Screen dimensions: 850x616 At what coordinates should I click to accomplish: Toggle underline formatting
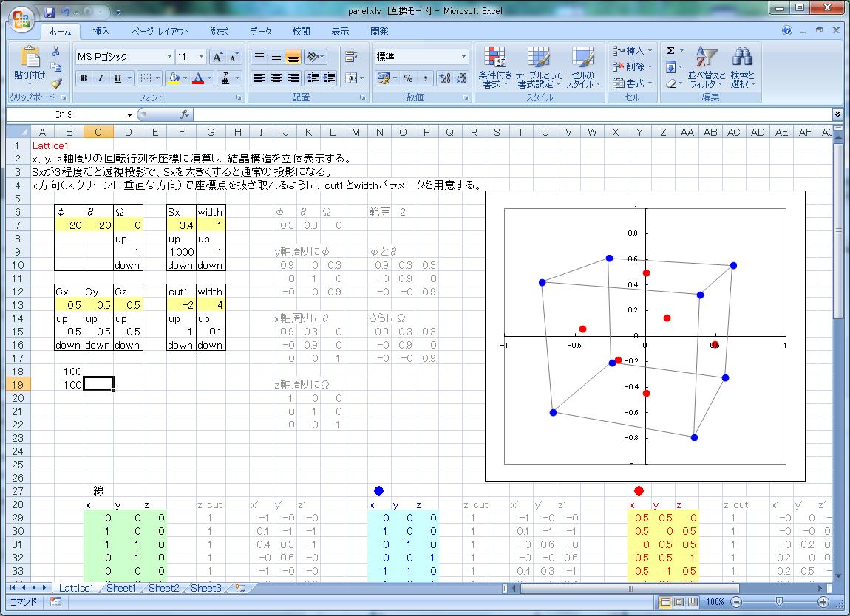coord(118,78)
